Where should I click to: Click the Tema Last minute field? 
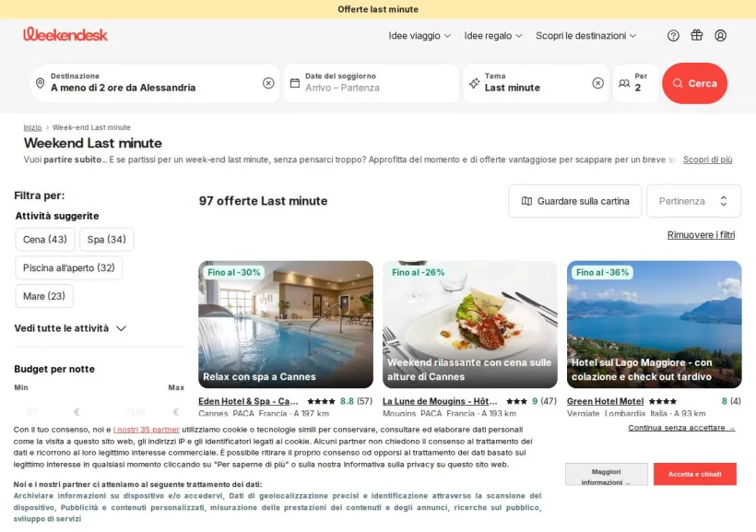click(x=536, y=83)
